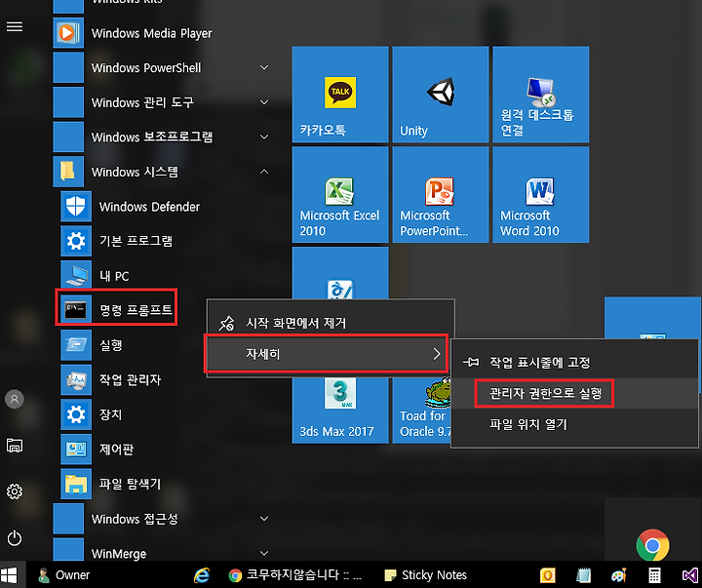Expand Windows 접근성 folder chevron

pyautogui.click(x=264, y=519)
